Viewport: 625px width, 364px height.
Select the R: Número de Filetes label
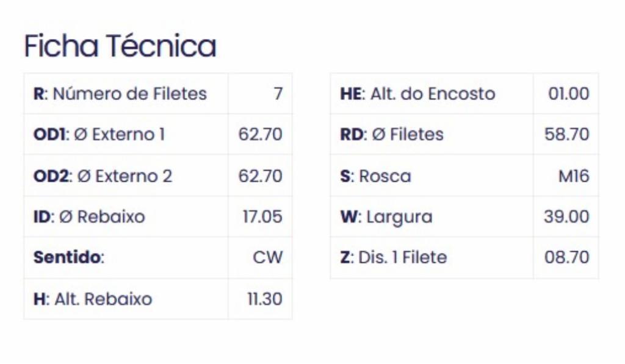(120, 94)
